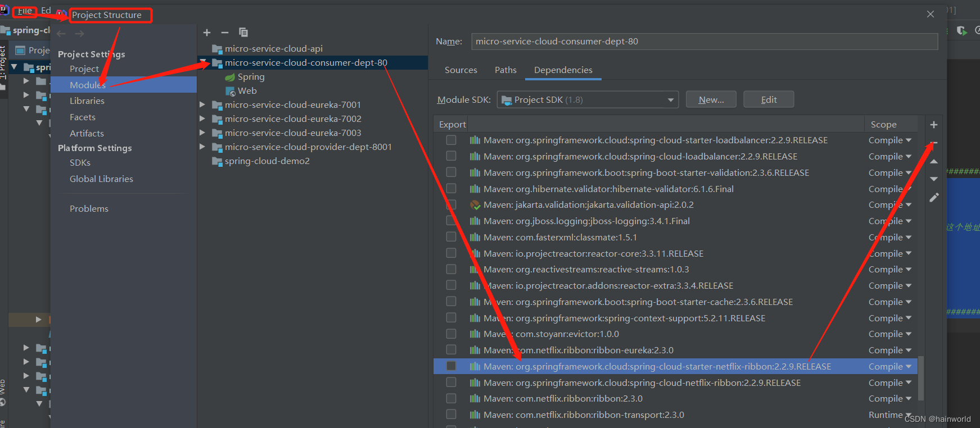The height and width of the screenshot is (428, 980).
Task: Add a dependency with the plus icon
Action: [x=934, y=125]
